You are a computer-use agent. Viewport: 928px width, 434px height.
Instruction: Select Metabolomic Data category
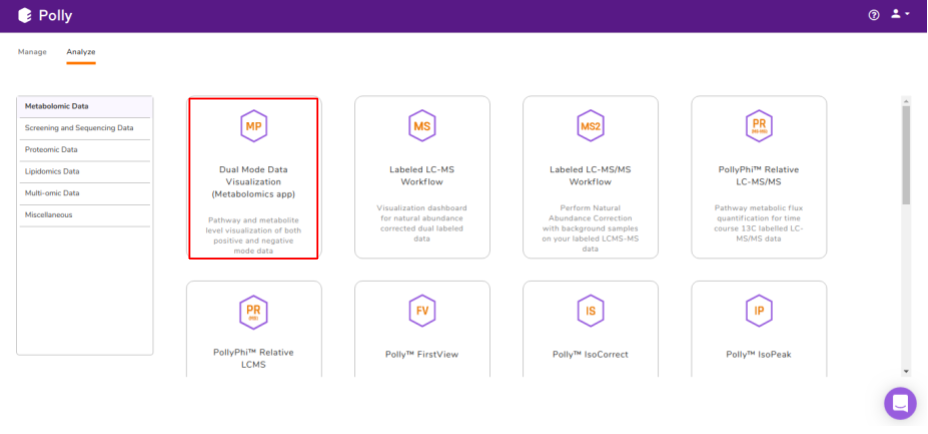(x=85, y=107)
